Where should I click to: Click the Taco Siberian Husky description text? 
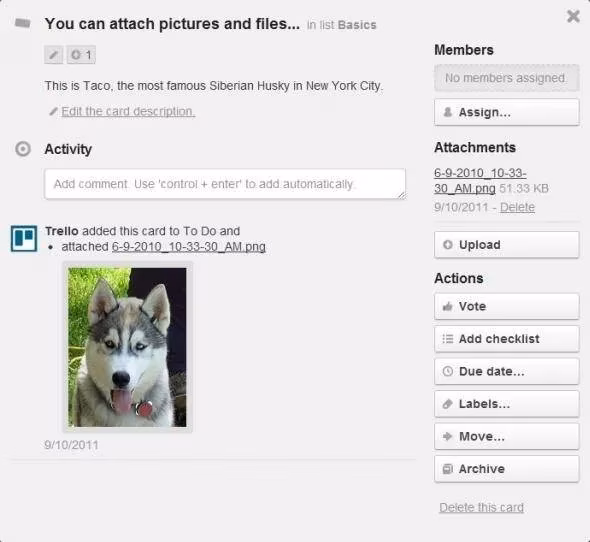[x=214, y=86]
